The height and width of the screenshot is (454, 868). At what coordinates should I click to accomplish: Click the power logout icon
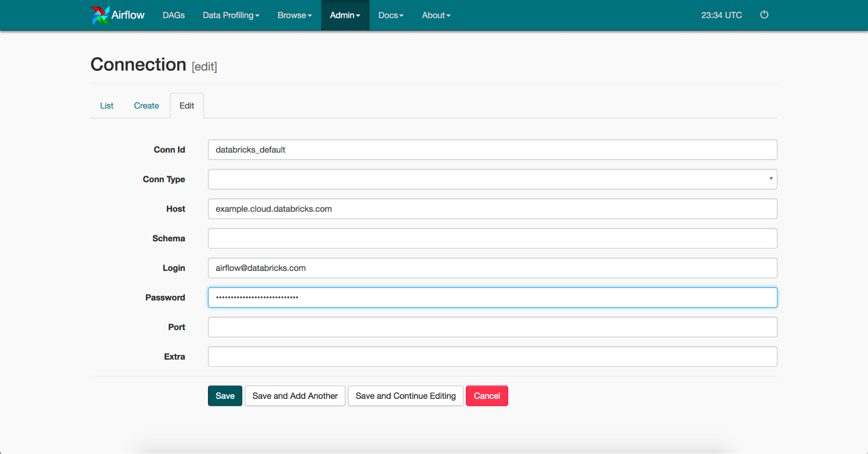click(x=764, y=15)
